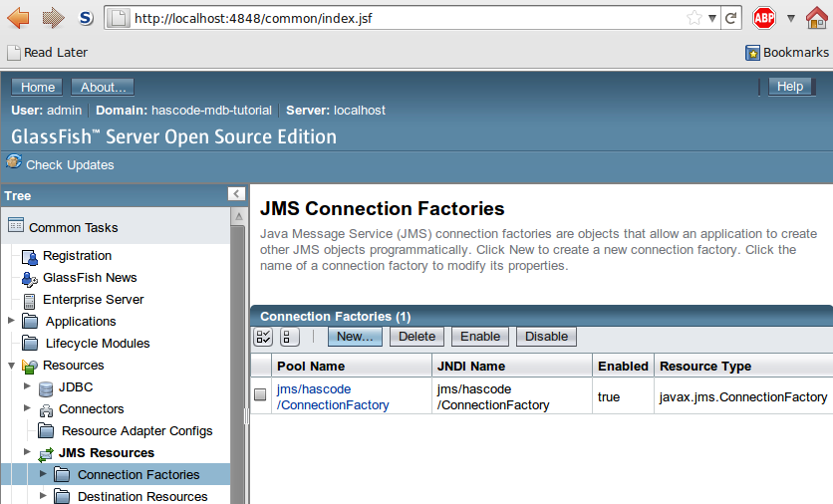Expand the Connection Factories node arrow

coord(43,474)
